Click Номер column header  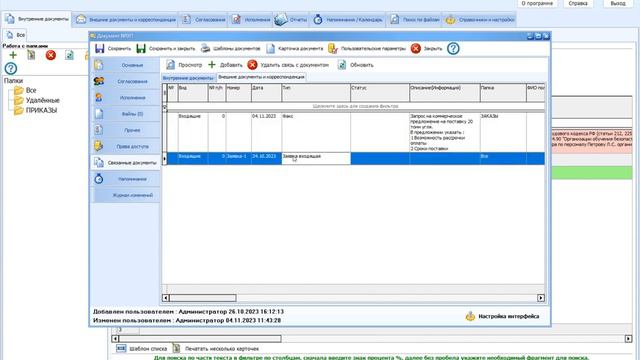[238, 93]
